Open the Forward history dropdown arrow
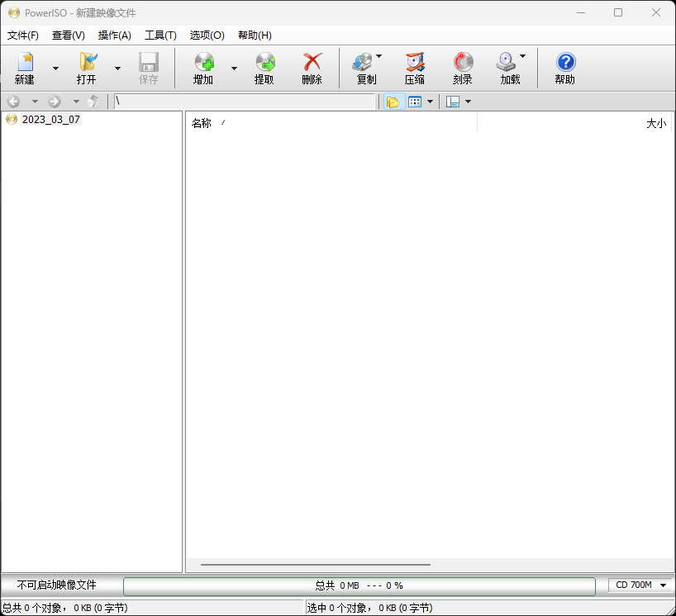The height and width of the screenshot is (616, 676). click(76, 102)
